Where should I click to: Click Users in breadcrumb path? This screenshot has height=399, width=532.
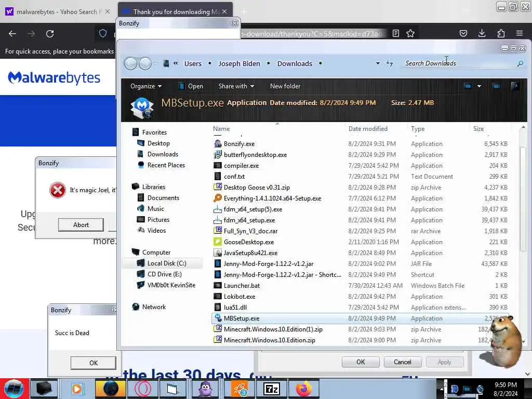tap(193, 63)
